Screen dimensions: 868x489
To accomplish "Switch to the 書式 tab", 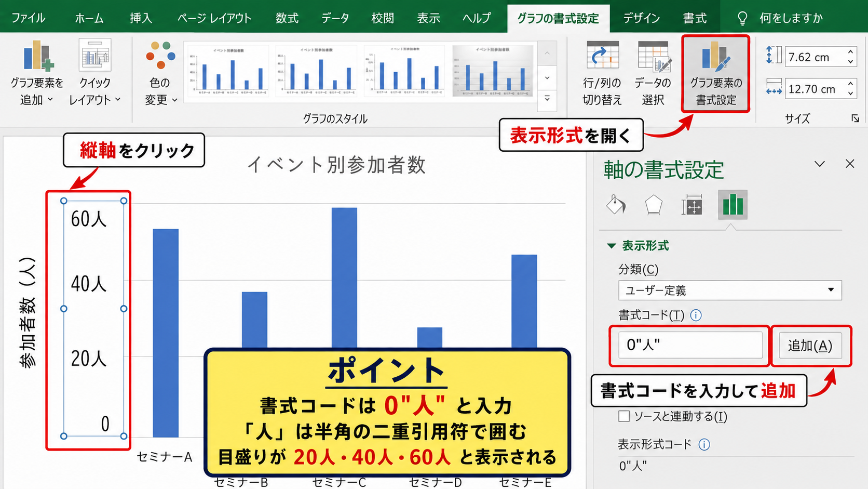I will pos(695,18).
